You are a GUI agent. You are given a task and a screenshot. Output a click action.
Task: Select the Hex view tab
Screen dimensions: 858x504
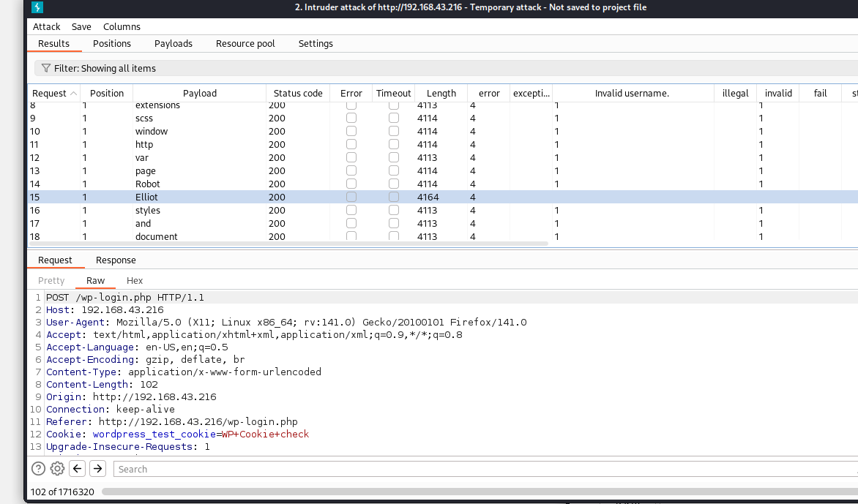coord(135,280)
